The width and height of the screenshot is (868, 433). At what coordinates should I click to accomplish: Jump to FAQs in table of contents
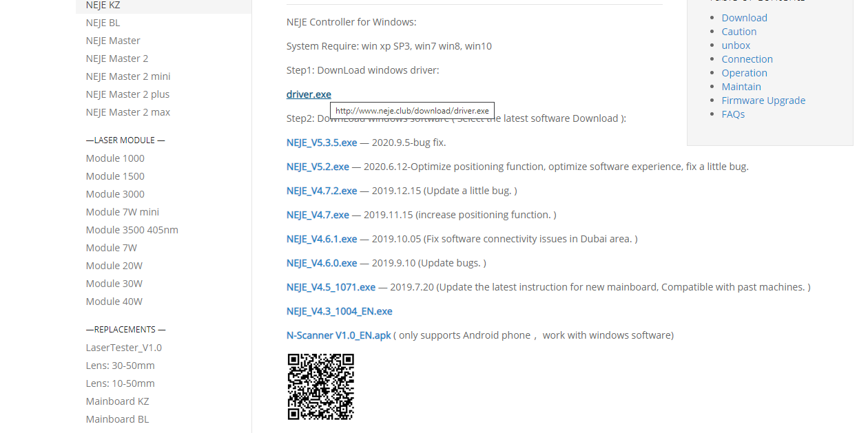733,114
